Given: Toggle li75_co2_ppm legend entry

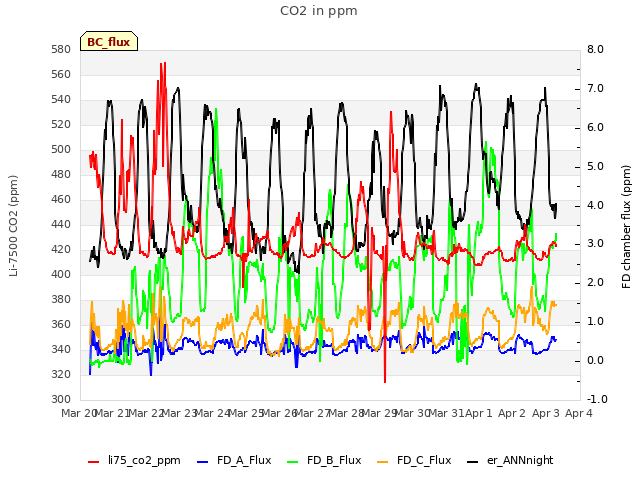Looking at the screenshot, I should [134, 460].
